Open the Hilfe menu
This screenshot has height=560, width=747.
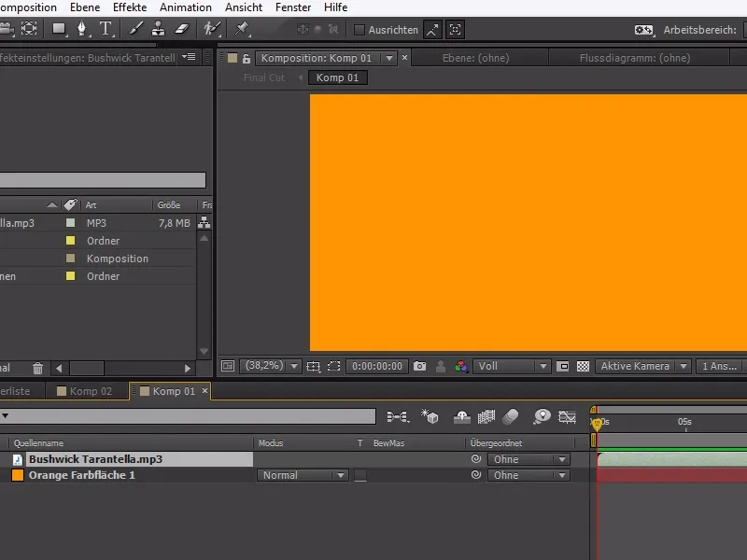pyautogui.click(x=335, y=7)
